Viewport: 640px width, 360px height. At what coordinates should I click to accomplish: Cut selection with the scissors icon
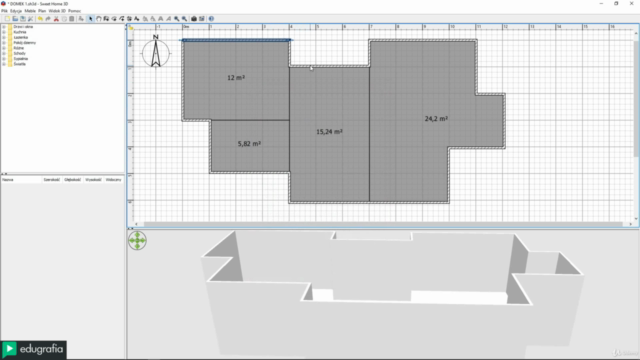pyautogui.click(x=56, y=19)
